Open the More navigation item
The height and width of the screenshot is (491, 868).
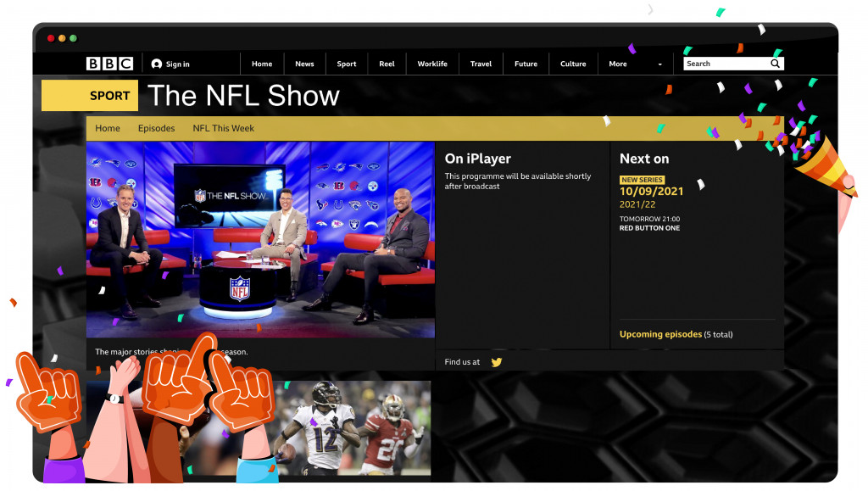[618, 64]
